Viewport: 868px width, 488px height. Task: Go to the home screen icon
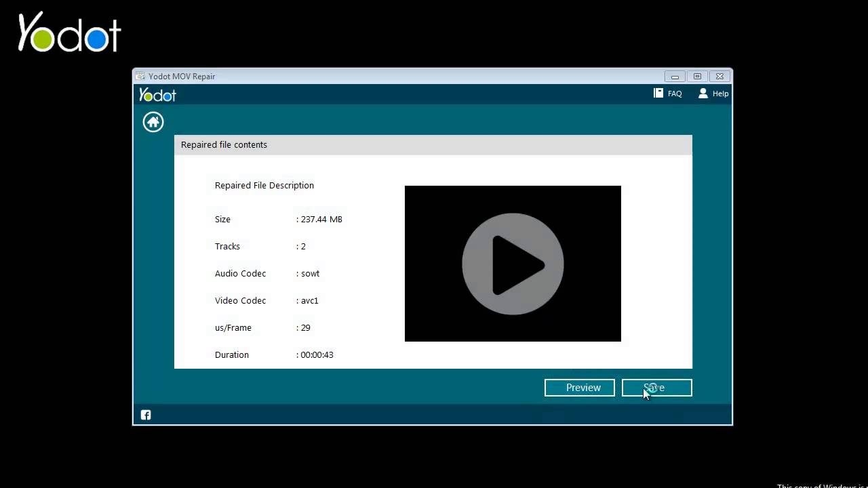pyautogui.click(x=153, y=122)
